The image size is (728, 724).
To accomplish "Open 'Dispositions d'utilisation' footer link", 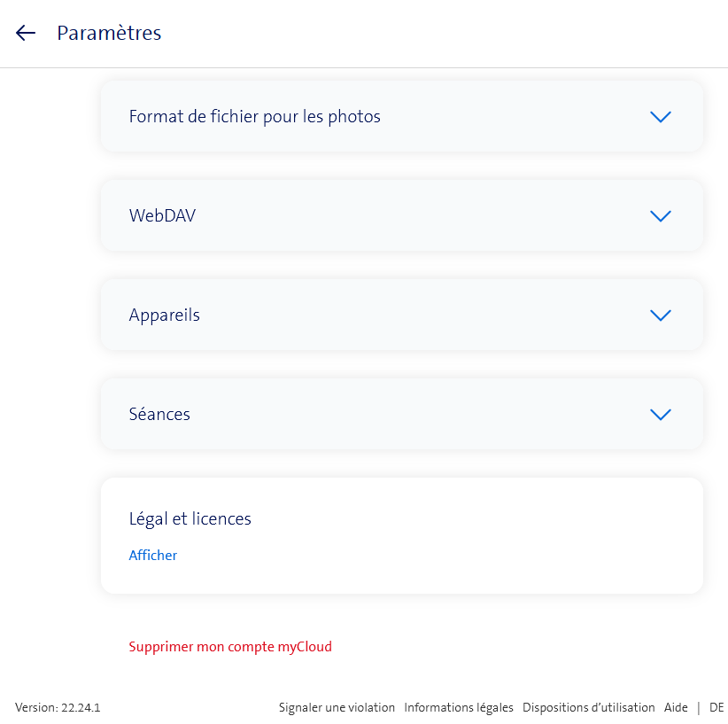I will (x=589, y=708).
